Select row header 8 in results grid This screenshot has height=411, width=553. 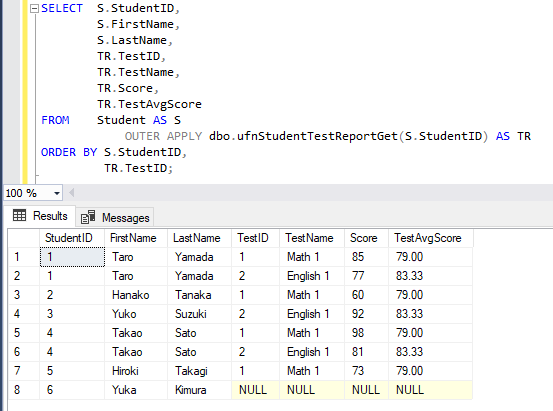pos(24,390)
